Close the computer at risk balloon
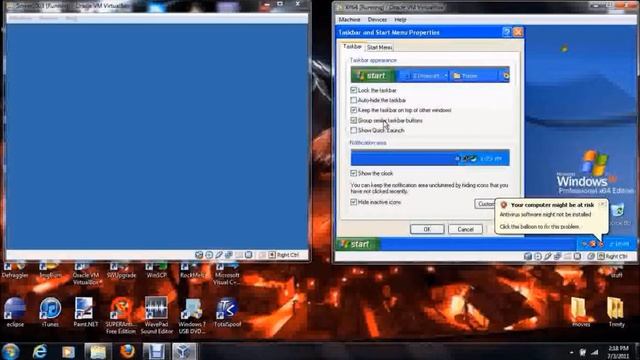 pos(602,204)
